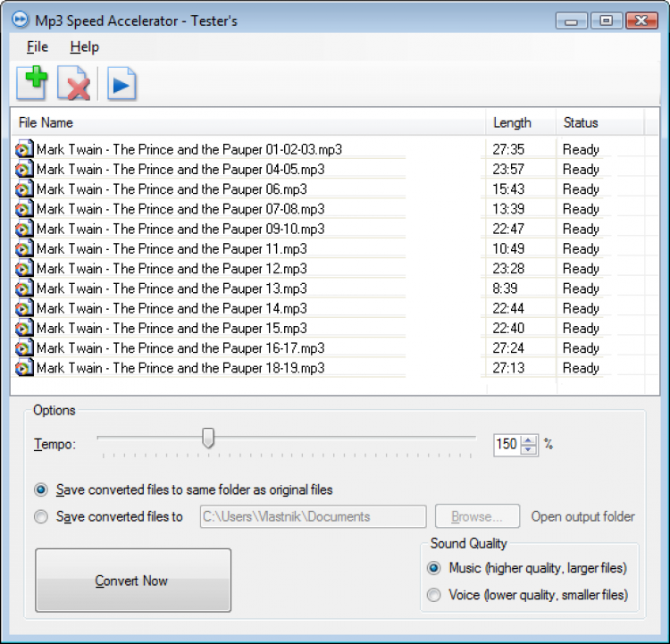
Task: Decrease tempo with the spinner down arrow
Action: pyautogui.click(x=529, y=449)
